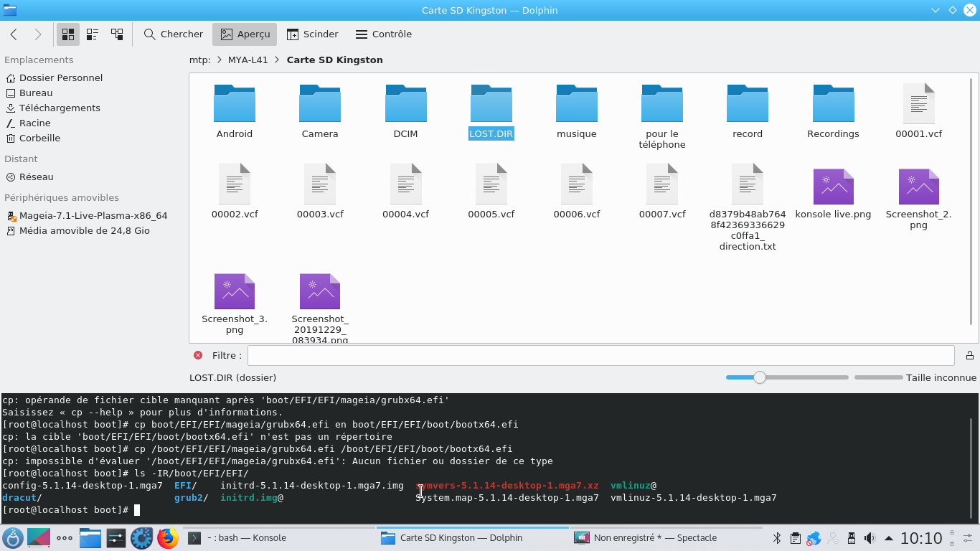Open Bluetooth tray icon
This screenshot has width=980, height=551.
(776, 538)
